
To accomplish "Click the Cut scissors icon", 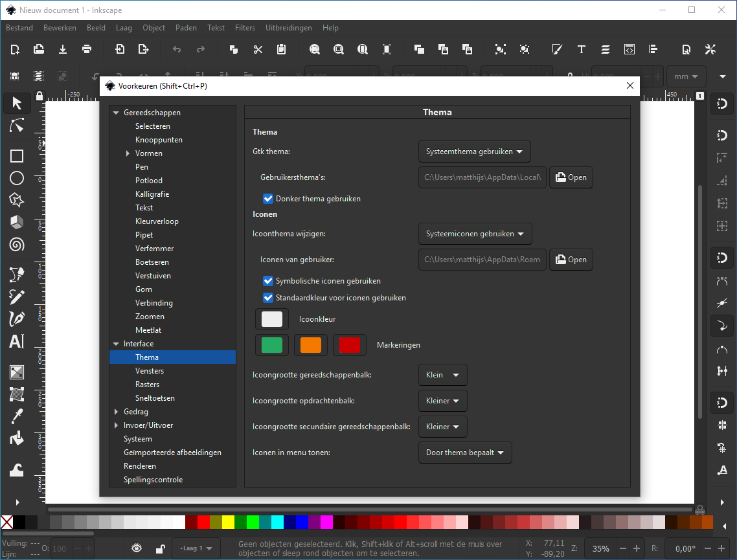I will [x=258, y=49].
